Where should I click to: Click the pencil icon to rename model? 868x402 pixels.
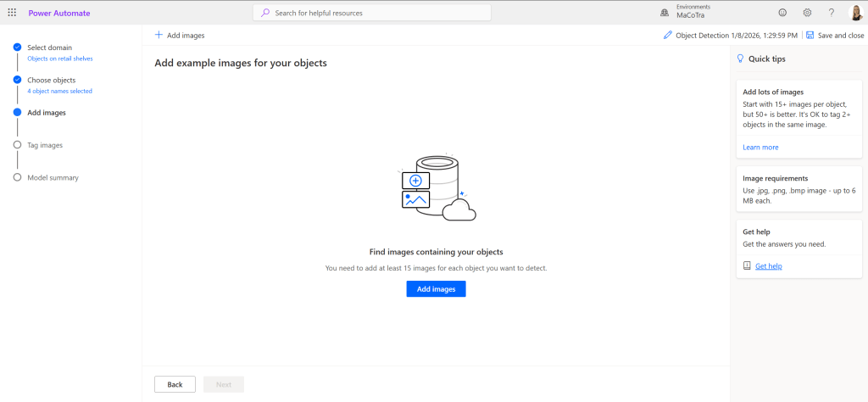click(x=668, y=36)
